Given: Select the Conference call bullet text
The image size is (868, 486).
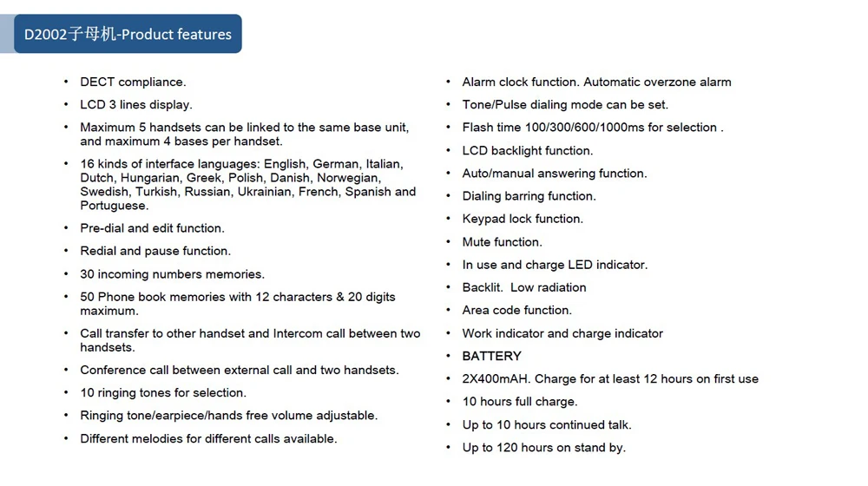Looking at the screenshot, I should coord(240,370).
